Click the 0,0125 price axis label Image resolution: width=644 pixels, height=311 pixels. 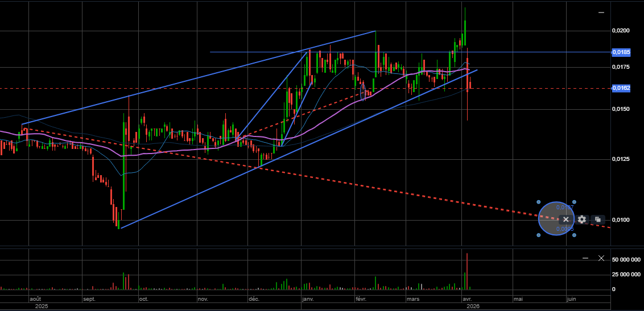[x=621, y=159]
